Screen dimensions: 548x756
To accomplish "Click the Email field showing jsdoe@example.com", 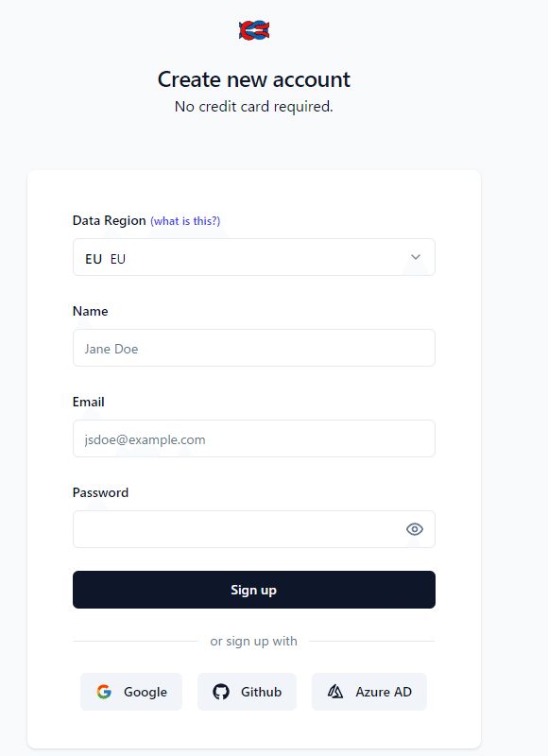I will (254, 438).
